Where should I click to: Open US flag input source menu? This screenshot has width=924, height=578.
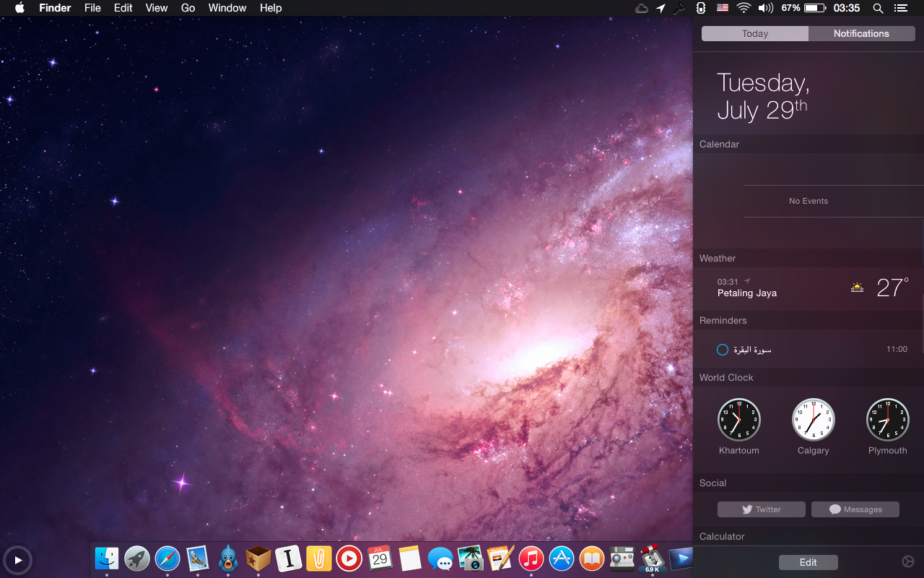coord(723,8)
